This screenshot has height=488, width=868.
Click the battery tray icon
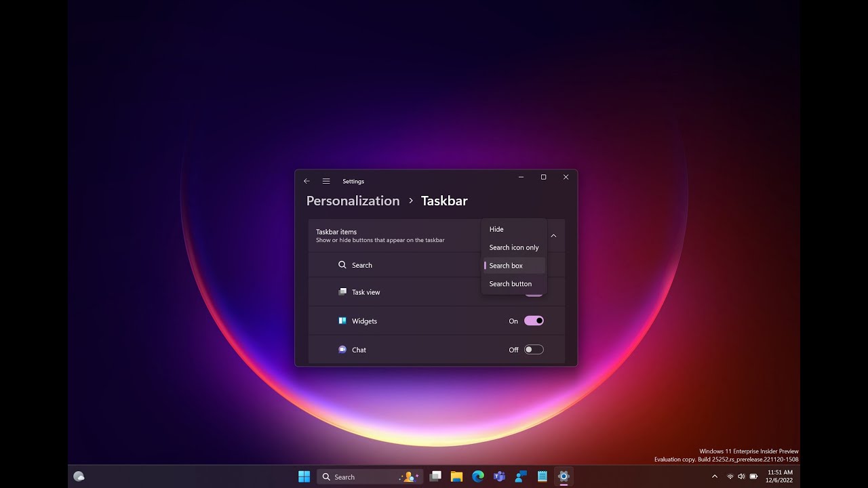tap(753, 476)
